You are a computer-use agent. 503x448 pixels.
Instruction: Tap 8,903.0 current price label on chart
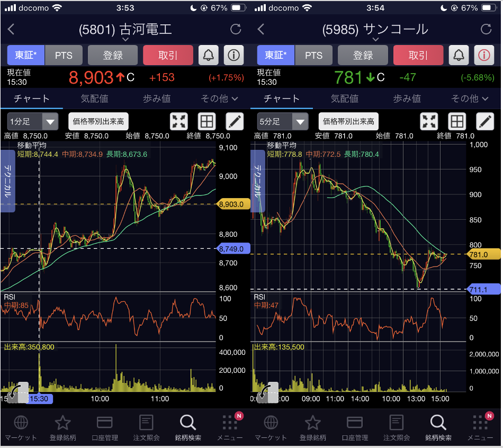coord(233,204)
